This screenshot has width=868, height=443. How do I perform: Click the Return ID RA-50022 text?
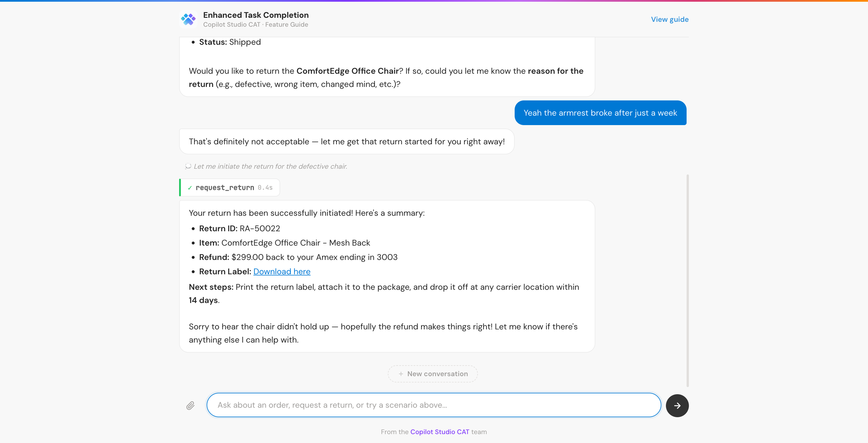240,228
